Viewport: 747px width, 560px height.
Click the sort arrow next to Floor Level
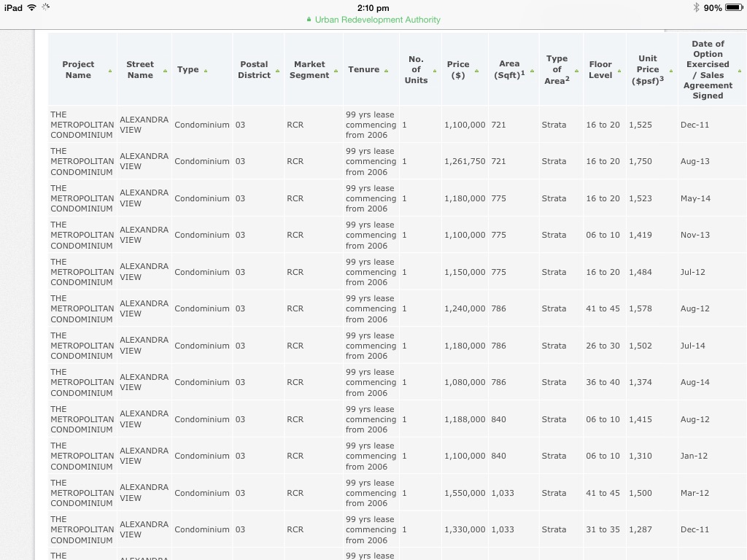[x=619, y=71]
